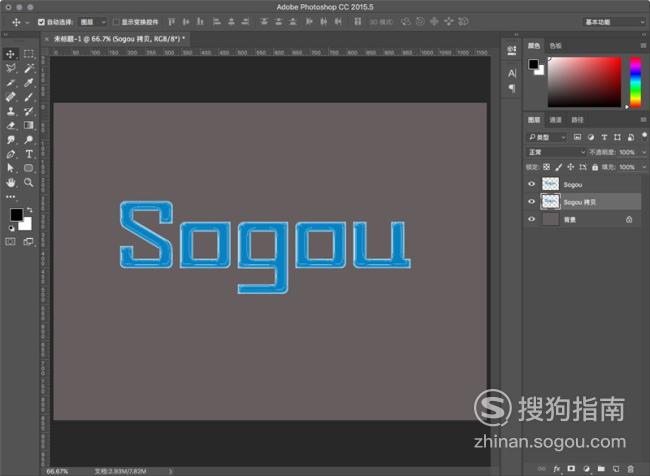Select the 未标题-1 document tab
The width and height of the screenshot is (650, 476).
tap(119, 39)
